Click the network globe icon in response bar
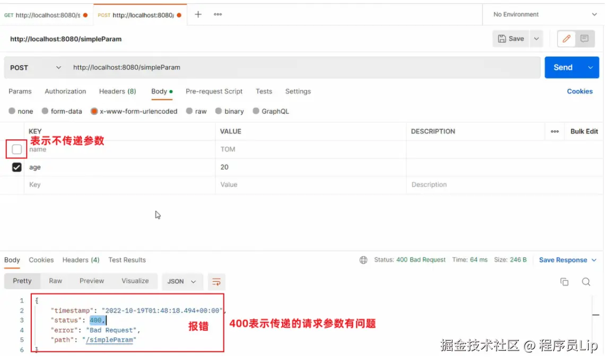 point(363,260)
